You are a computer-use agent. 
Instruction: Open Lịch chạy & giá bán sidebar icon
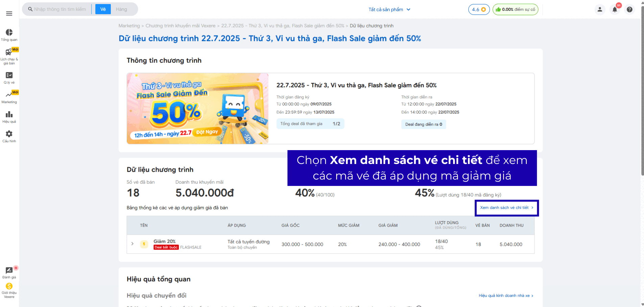click(x=9, y=52)
